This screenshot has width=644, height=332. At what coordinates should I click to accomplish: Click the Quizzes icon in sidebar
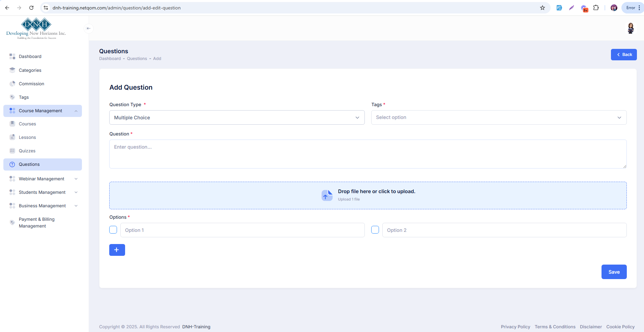pyautogui.click(x=12, y=151)
